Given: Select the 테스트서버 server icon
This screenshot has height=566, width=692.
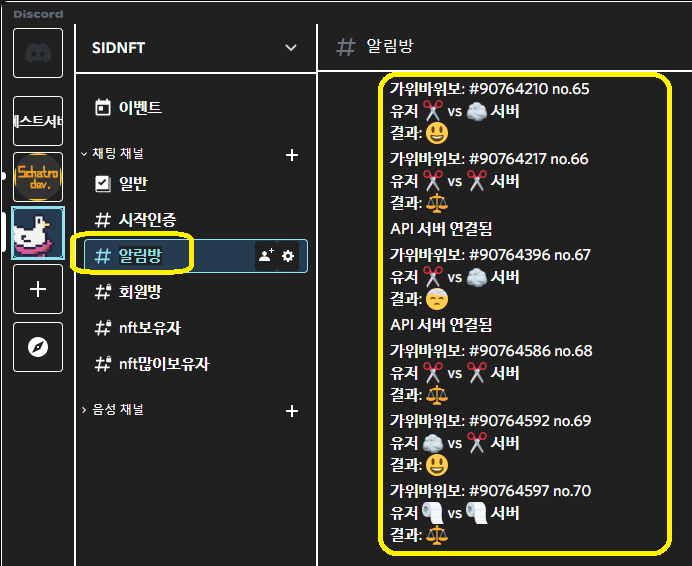Looking at the screenshot, I should click(x=38, y=121).
